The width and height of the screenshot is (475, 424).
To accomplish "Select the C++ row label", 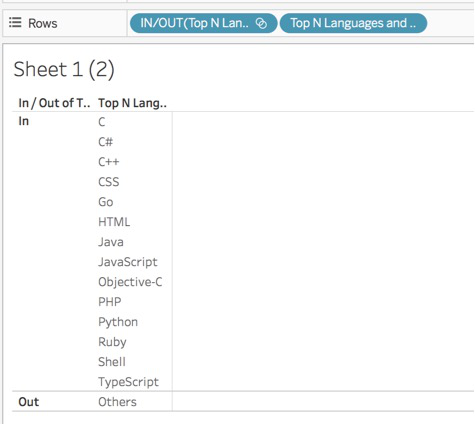I will pyautogui.click(x=109, y=162).
